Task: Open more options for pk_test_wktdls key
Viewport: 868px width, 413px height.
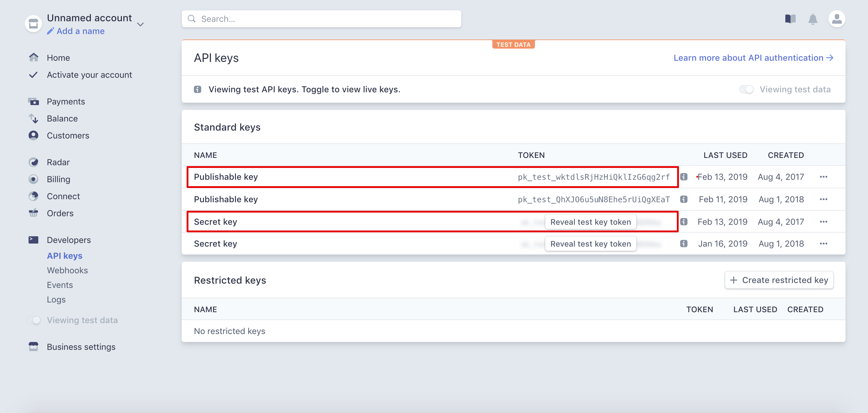Action: coord(824,177)
